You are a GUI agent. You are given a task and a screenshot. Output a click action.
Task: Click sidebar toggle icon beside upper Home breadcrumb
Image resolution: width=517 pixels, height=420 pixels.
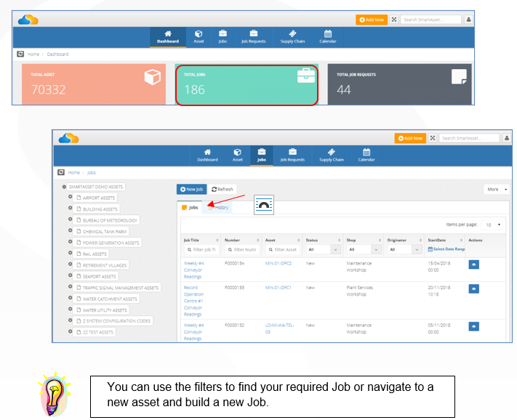(20, 54)
